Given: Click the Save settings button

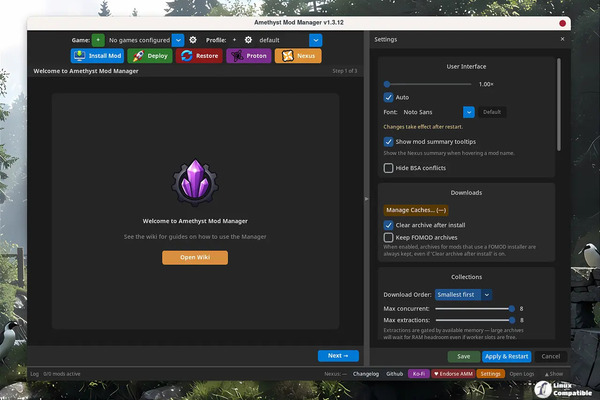Looking at the screenshot, I should coord(463,356).
